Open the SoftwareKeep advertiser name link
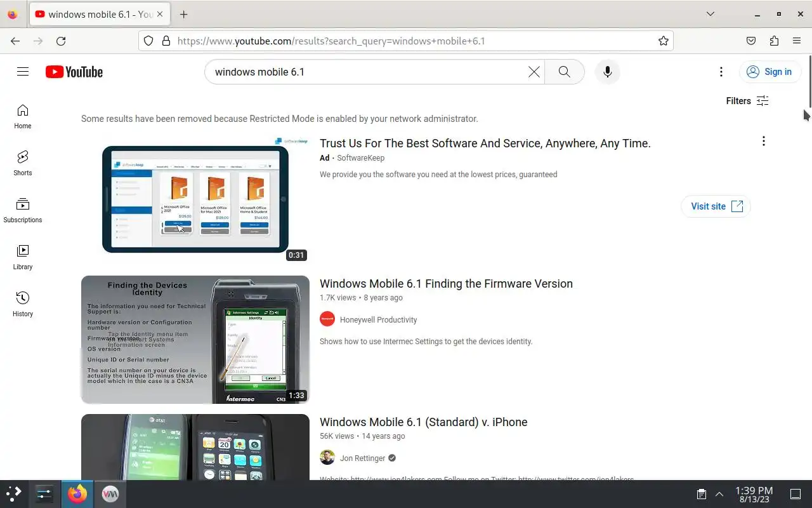The image size is (812, 508). pyautogui.click(x=360, y=158)
